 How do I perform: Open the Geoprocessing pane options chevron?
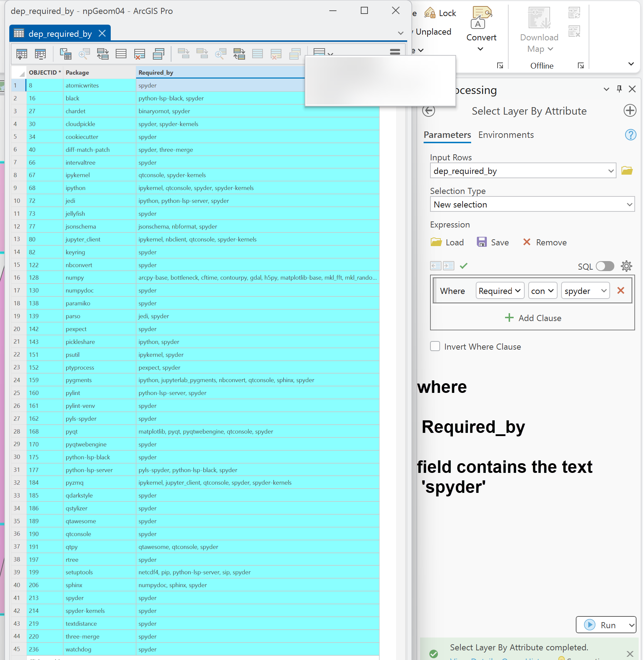click(606, 89)
